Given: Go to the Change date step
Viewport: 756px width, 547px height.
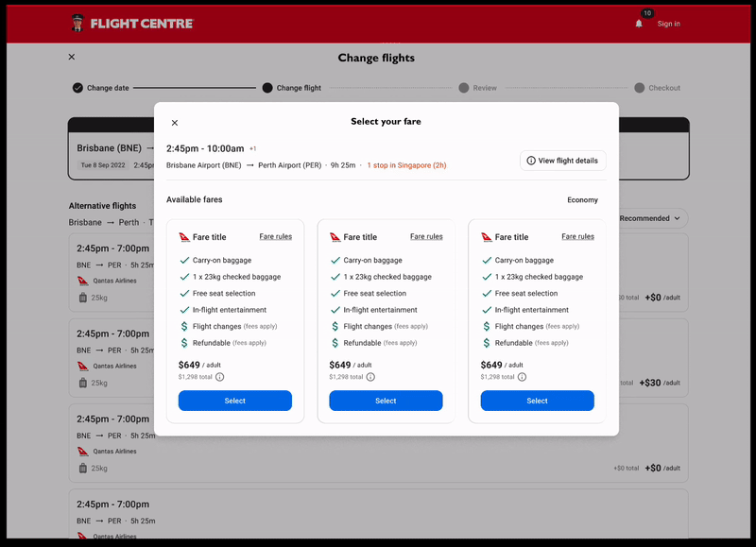Looking at the screenshot, I should click(x=101, y=88).
